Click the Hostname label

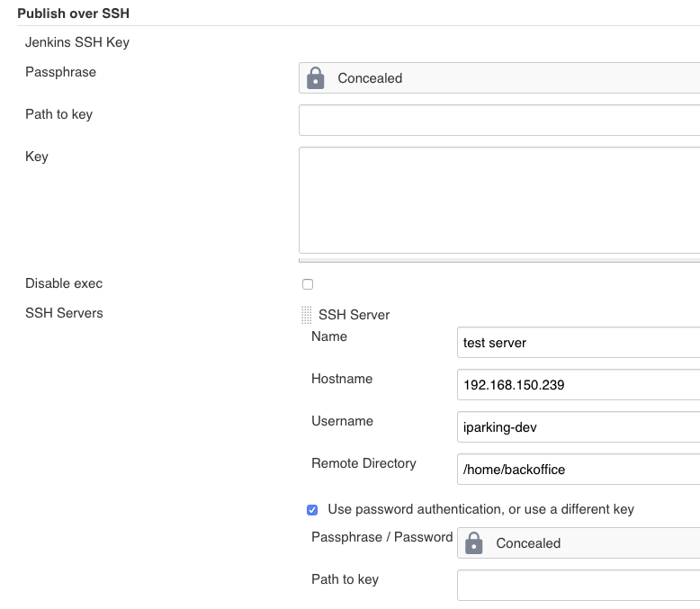click(342, 379)
